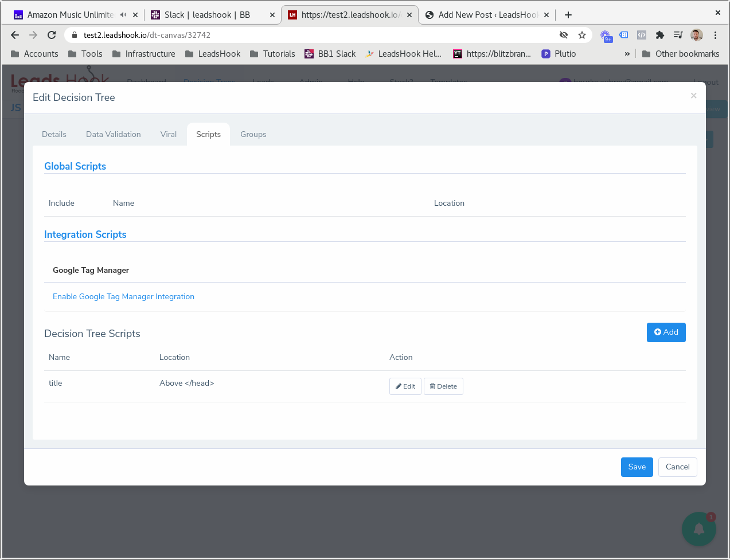Image resolution: width=730 pixels, height=560 pixels.
Task: Close the Amazon Music tab
Action: point(135,15)
